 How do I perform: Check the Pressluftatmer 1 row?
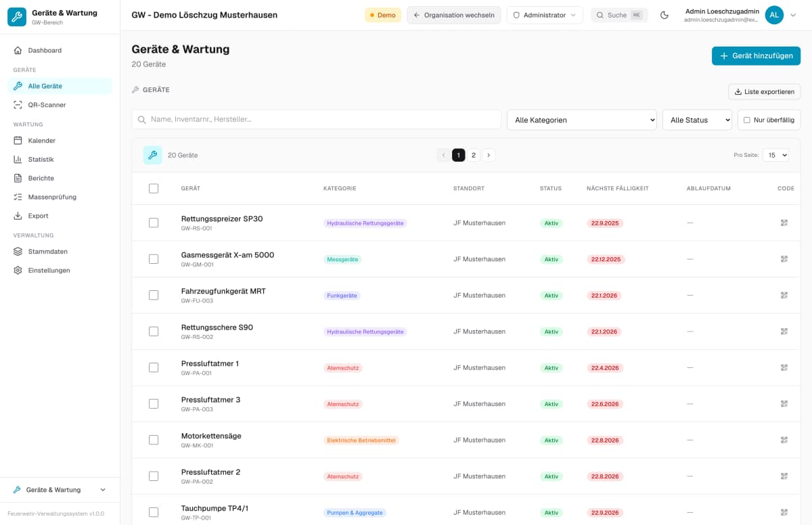154,367
